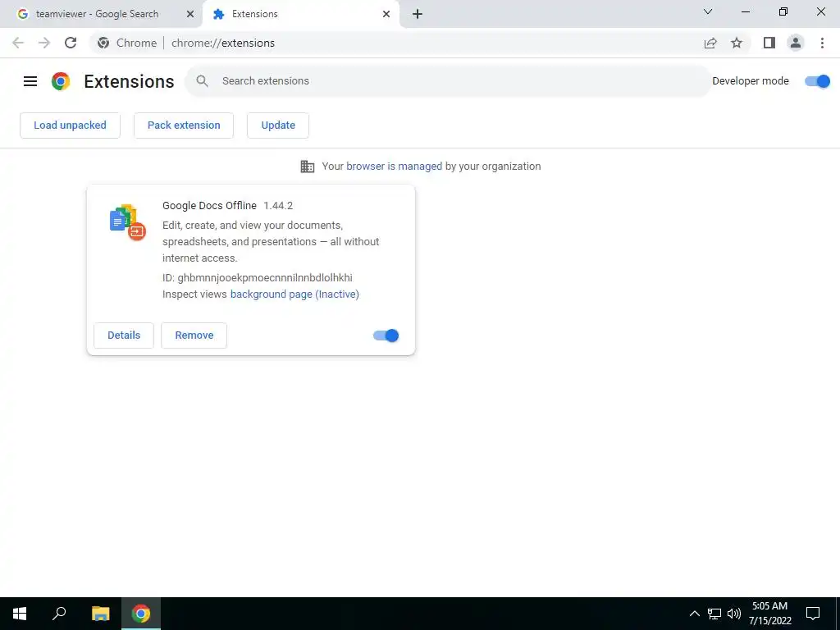Go forward with the browser forward arrow
The height and width of the screenshot is (630, 840).
pos(44,43)
